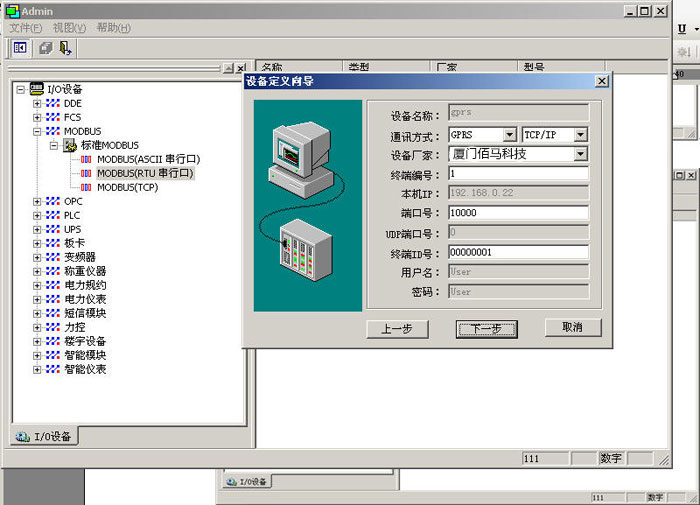Close the left tree panel with X
The height and width of the screenshot is (505, 700).
click(x=240, y=68)
